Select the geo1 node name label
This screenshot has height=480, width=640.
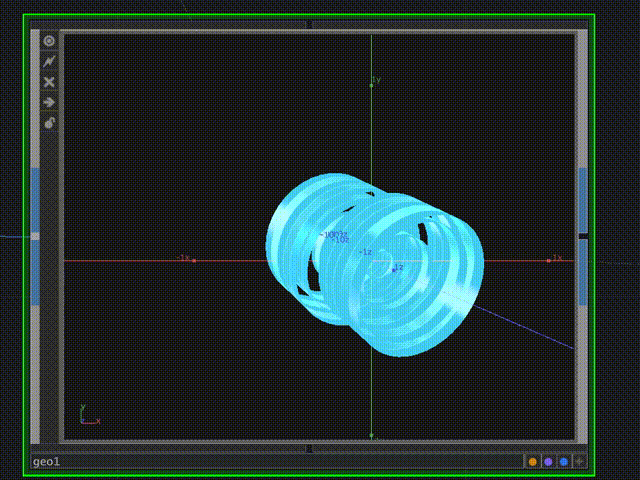(x=47, y=462)
